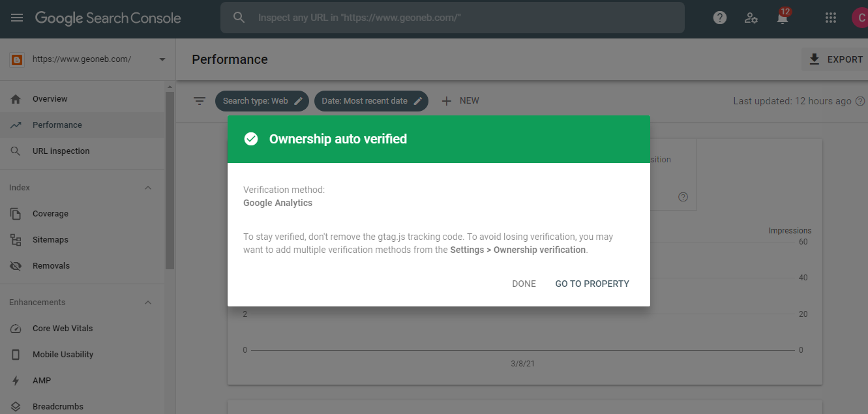
Task: Click GO TO PROPERTY button
Action: coord(592,284)
